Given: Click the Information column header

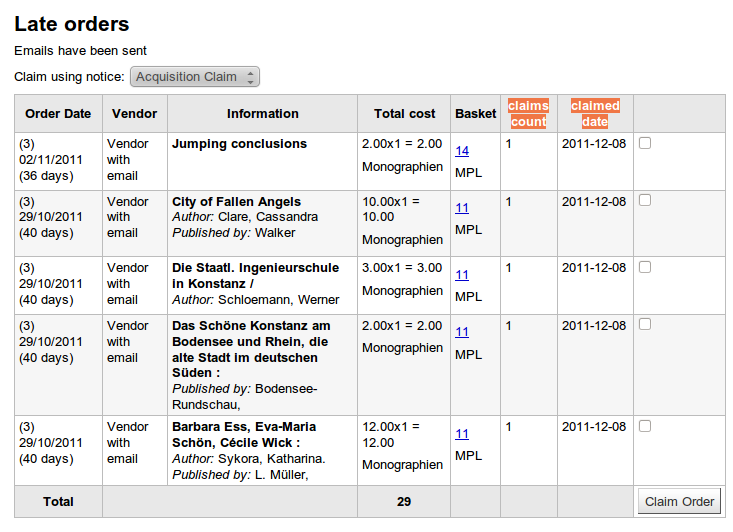Looking at the screenshot, I should (x=262, y=114).
